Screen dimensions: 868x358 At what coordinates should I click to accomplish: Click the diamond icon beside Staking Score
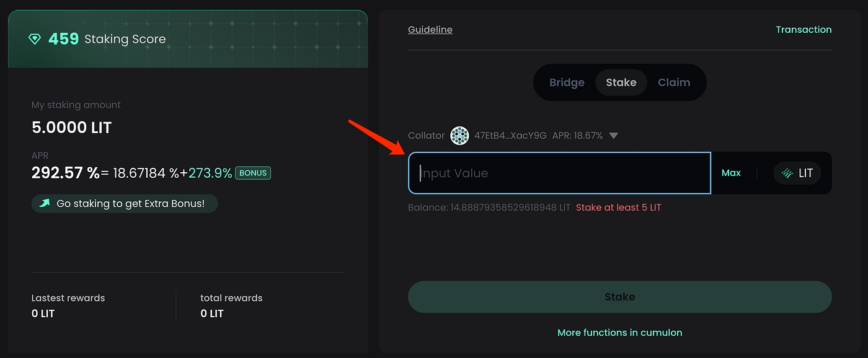35,39
